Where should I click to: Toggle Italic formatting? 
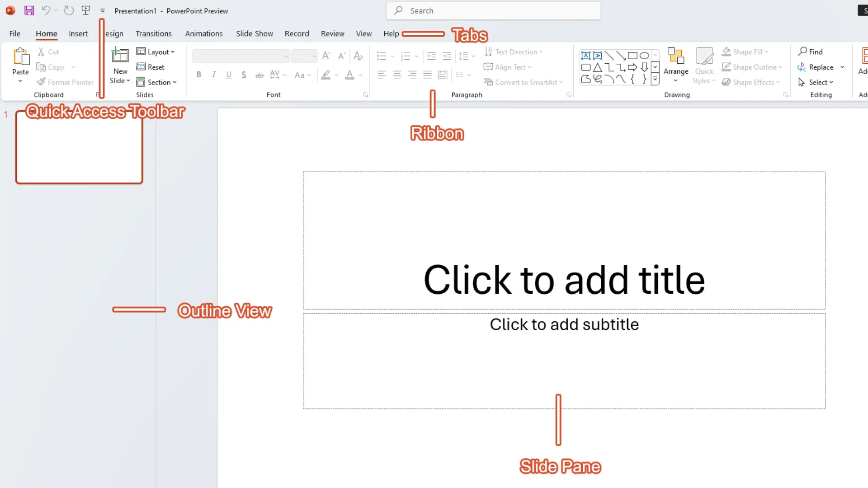[214, 75]
